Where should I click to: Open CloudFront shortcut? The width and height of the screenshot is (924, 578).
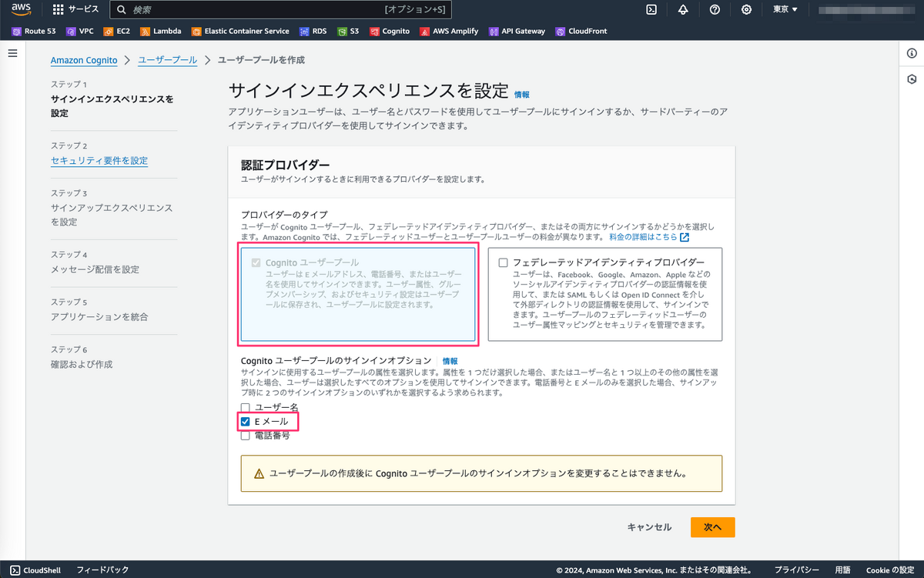(x=581, y=32)
